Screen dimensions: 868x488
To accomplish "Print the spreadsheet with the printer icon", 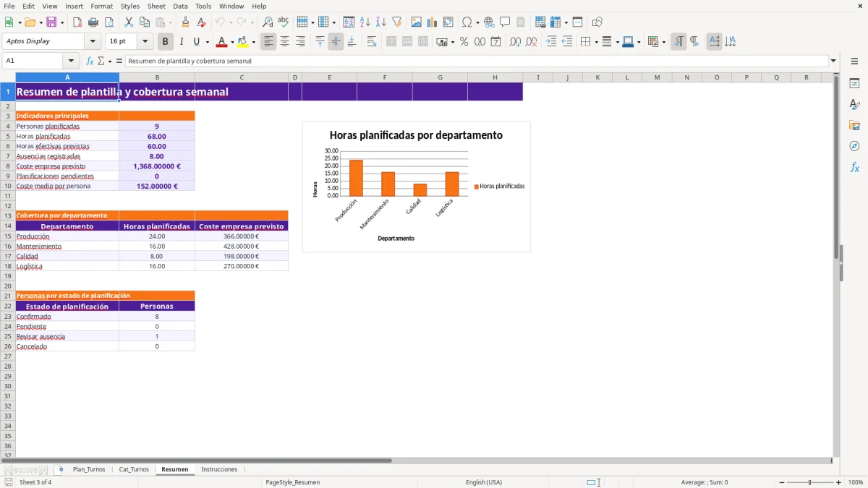I will (93, 22).
